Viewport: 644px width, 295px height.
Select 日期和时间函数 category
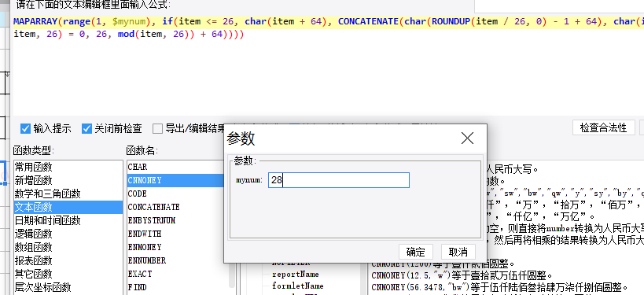pos(68,220)
